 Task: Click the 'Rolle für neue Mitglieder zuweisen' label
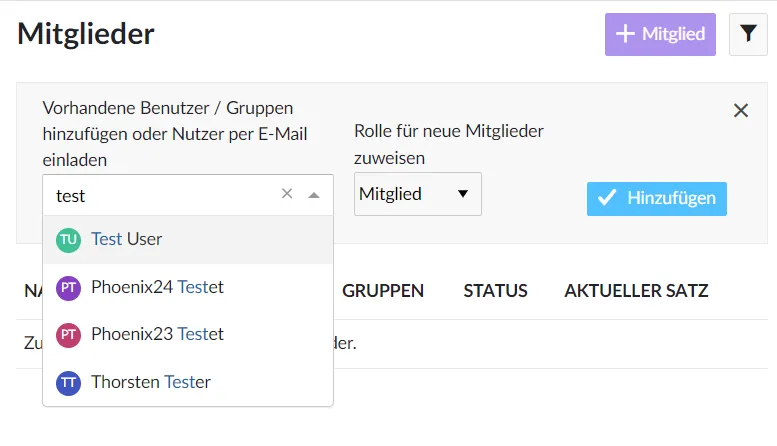coord(448,144)
